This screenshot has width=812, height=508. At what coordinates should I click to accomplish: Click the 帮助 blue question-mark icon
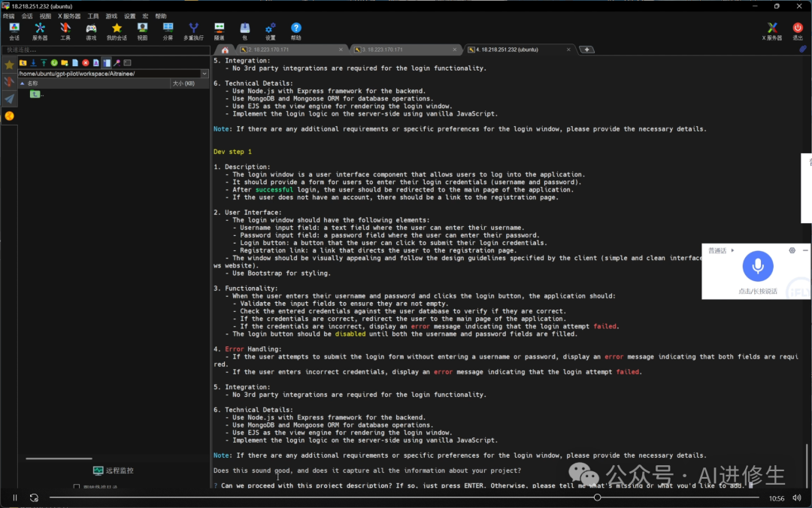coord(295,31)
